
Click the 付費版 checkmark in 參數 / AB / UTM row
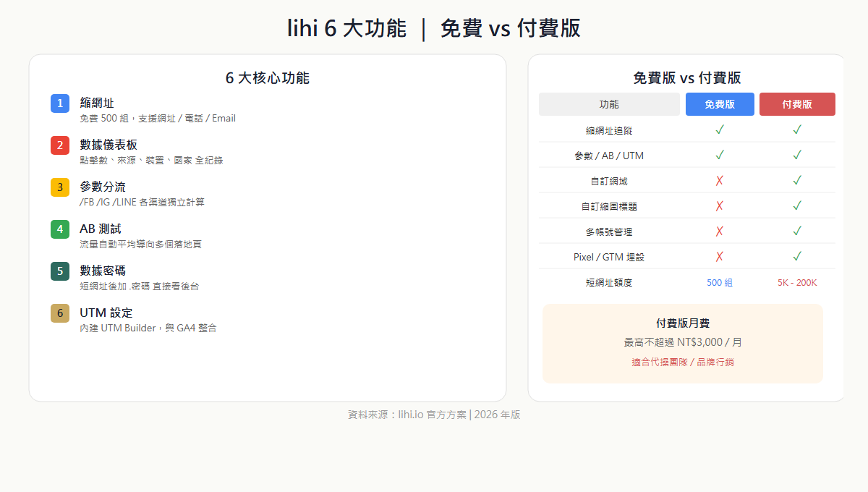tap(797, 156)
